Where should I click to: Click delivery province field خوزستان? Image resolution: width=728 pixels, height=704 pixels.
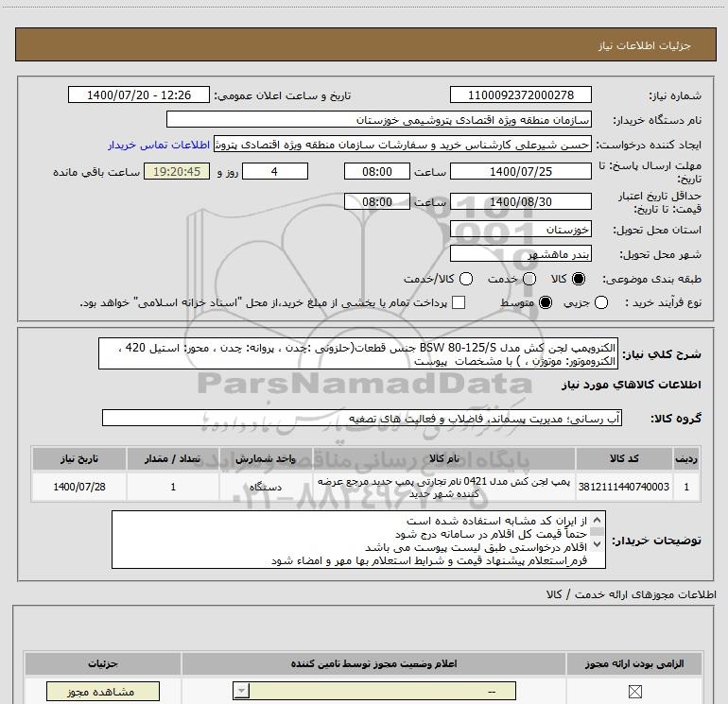click(x=520, y=230)
